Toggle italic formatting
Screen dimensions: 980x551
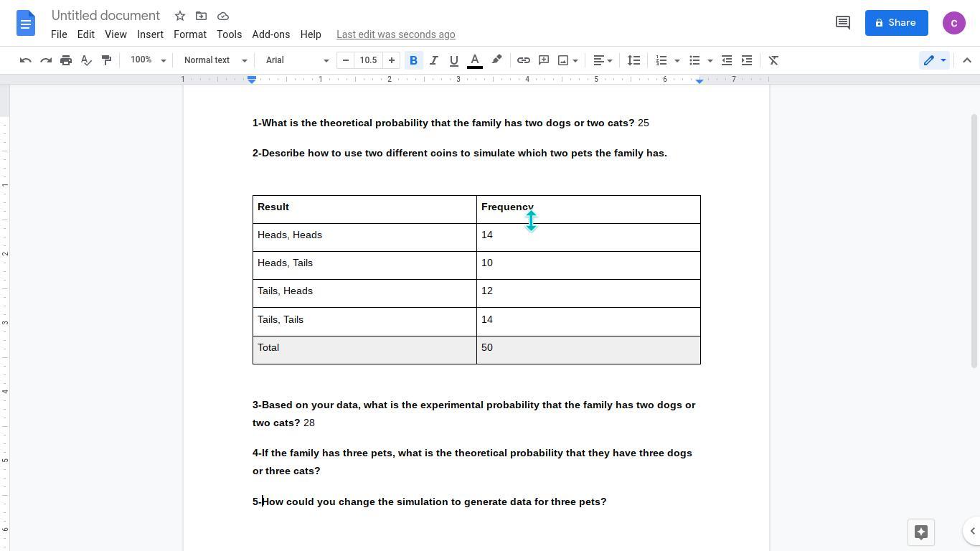point(433,60)
